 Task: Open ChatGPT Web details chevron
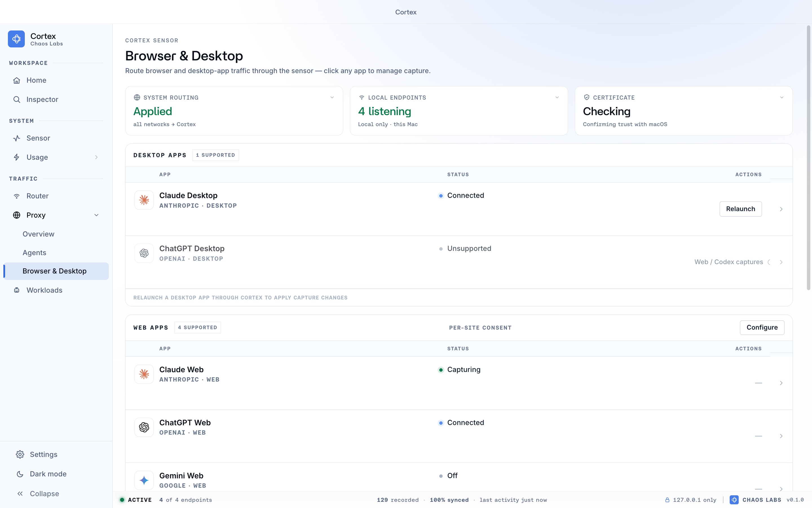coord(781,436)
